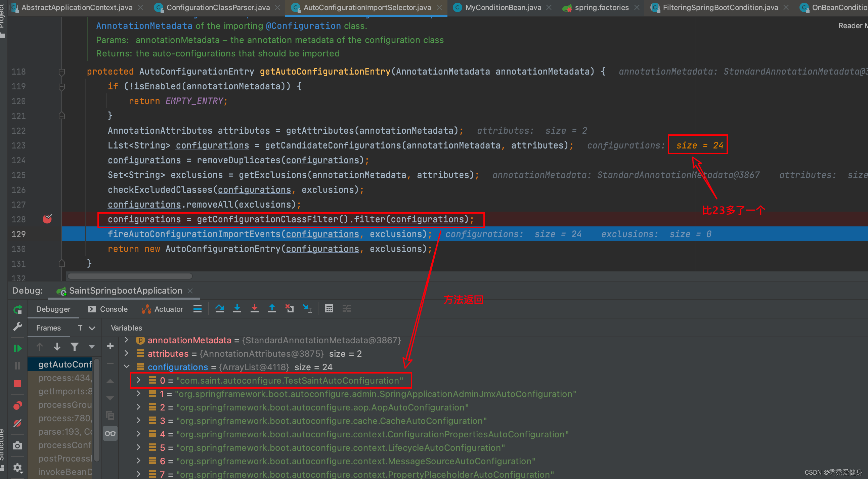Image resolution: width=868 pixels, height=479 pixels.
Task: Open the Console debug tab
Action: click(108, 309)
